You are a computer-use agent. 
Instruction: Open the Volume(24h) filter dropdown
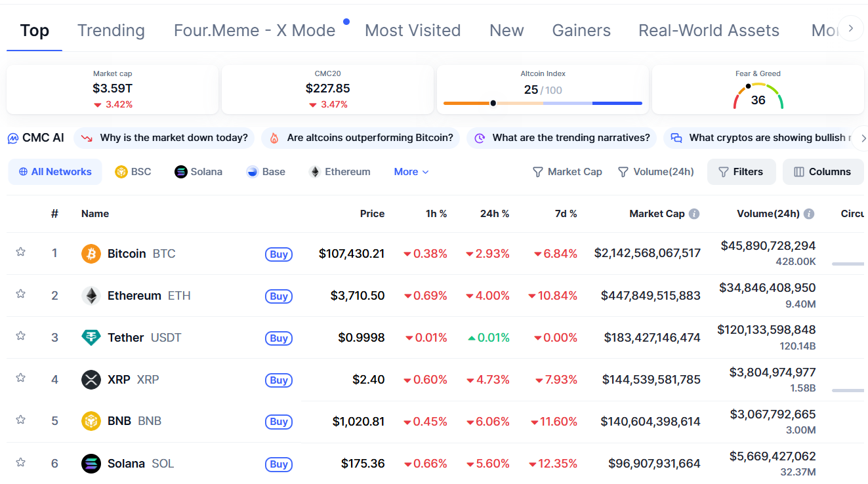656,172
